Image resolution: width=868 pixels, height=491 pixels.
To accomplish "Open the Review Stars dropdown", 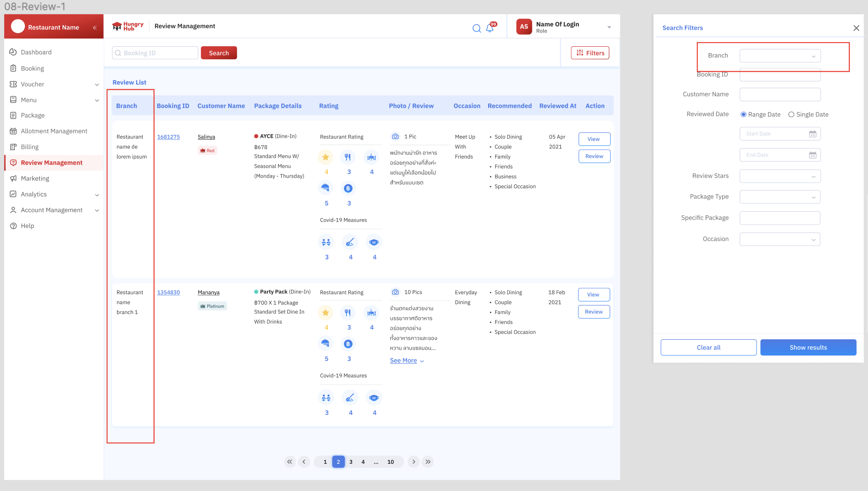I will (780, 176).
